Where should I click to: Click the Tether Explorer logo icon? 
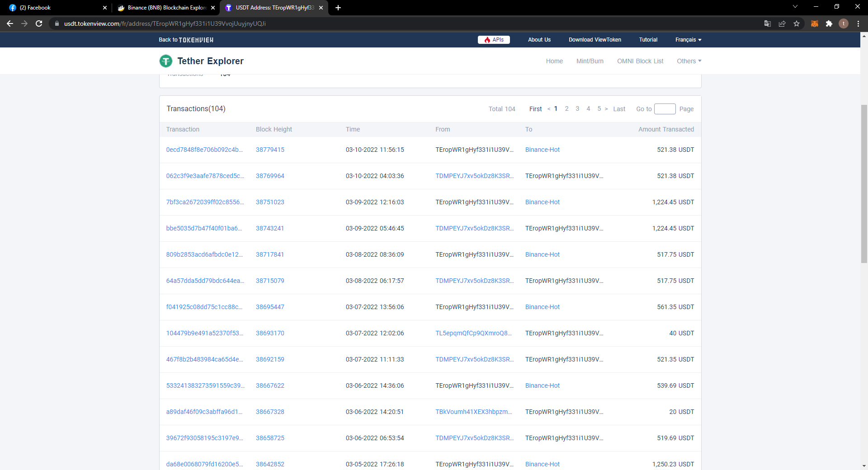click(166, 61)
